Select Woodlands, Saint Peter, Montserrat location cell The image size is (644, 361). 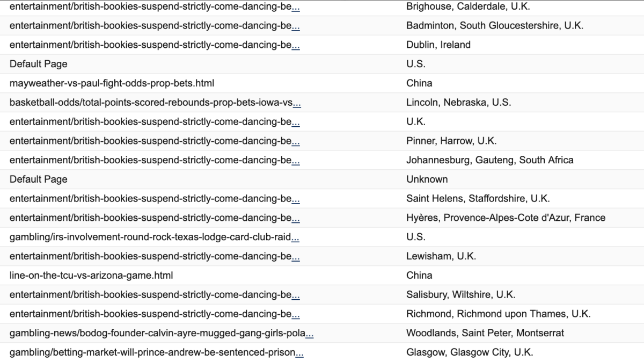(485, 333)
